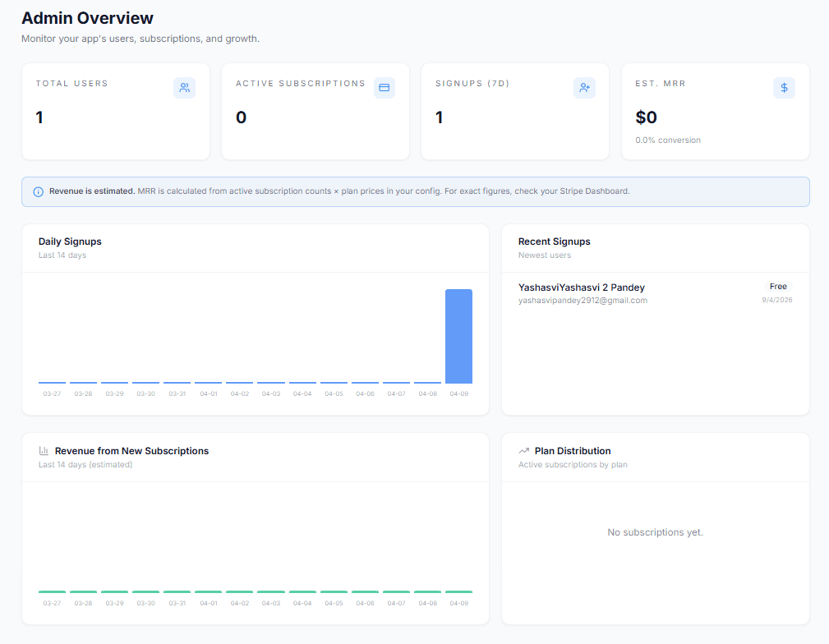This screenshot has height=644, width=829.
Task: Click the Revenue is estimated bold text
Action: click(x=92, y=191)
